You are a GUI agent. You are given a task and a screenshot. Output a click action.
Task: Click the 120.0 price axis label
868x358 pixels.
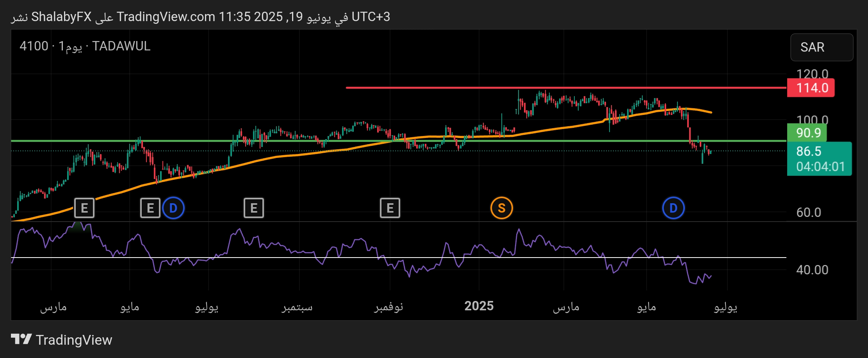pos(812,73)
